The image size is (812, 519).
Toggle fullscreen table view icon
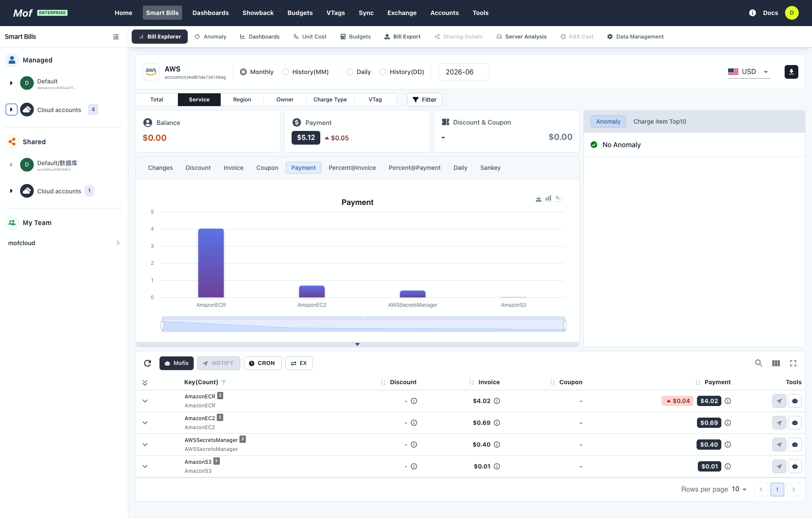(793, 363)
